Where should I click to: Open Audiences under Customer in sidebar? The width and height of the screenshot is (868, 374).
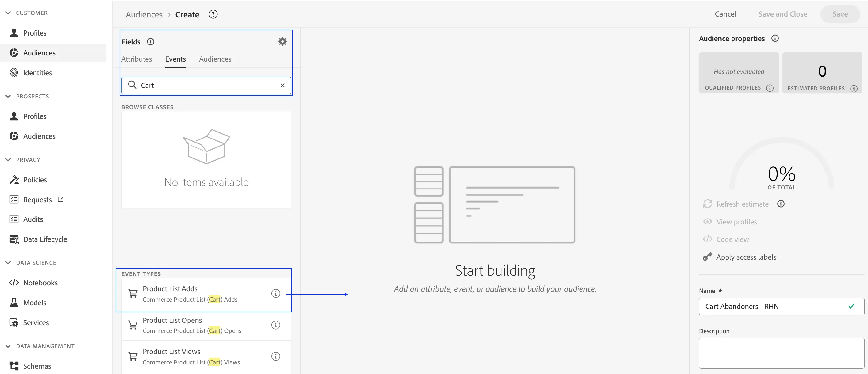pos(53,53)
